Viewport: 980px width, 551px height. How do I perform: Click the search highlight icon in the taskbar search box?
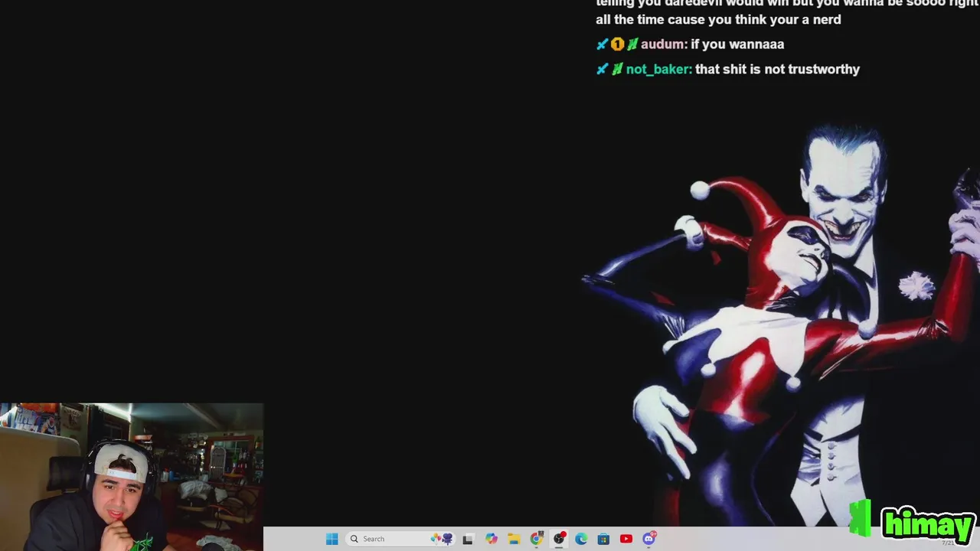(442, 539)
